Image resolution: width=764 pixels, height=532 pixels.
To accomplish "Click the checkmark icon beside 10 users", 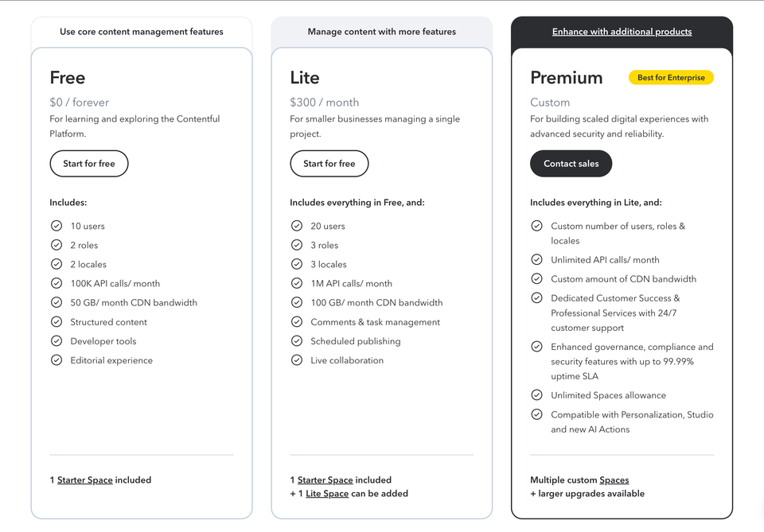I will coord(57,226).
